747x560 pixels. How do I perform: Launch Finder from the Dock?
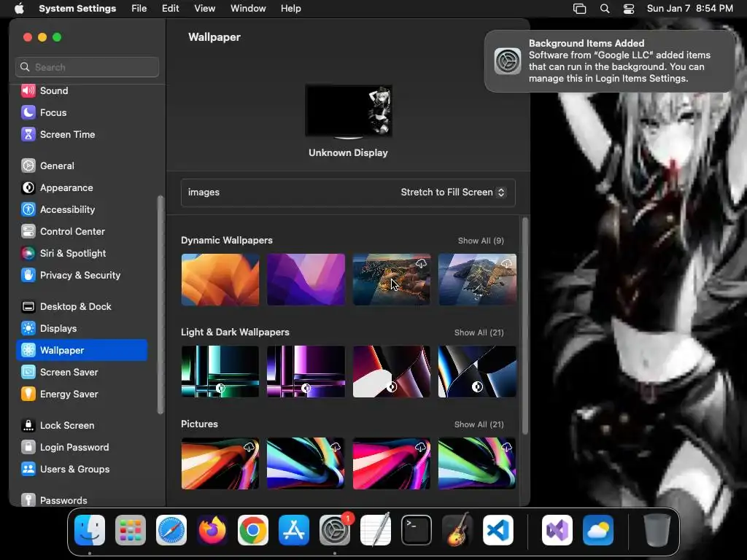(x=90, y=530)
